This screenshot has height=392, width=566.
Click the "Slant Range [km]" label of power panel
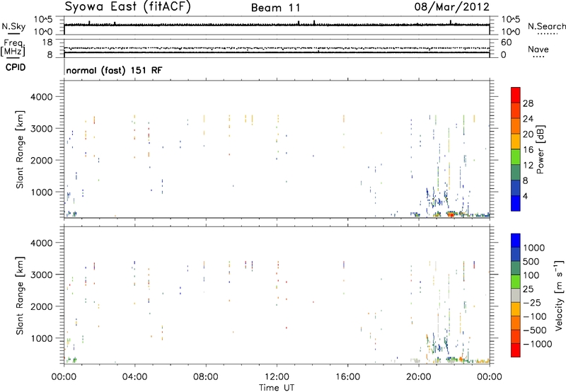coord(20,149)
